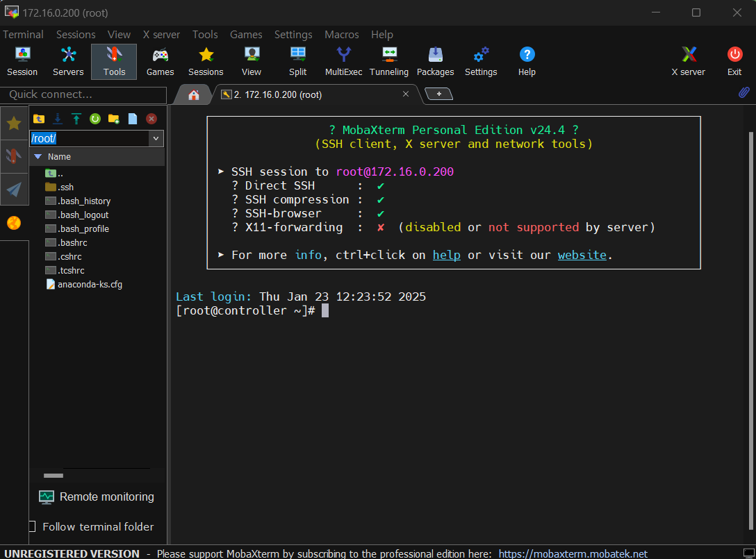This screenshot has height=559, width=756.
Task: Open Settings gears toolbar icon
Action: 481,62
